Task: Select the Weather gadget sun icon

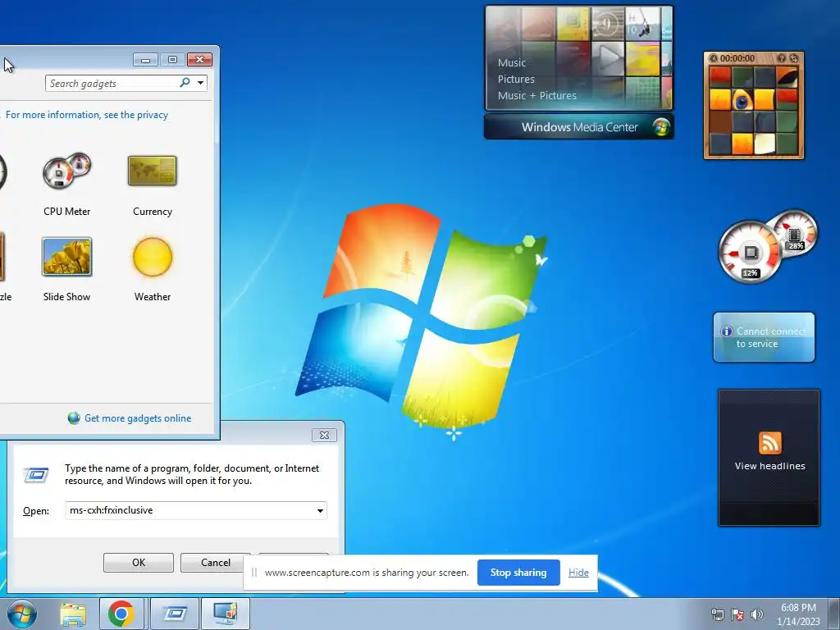Action: (x=153, y=257)
